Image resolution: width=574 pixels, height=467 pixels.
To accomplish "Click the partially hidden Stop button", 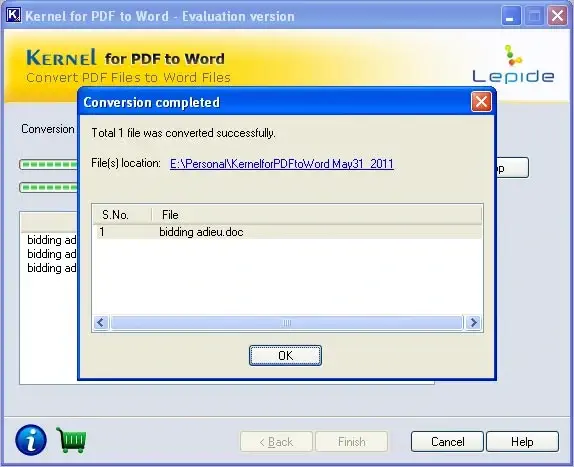I will point(512,168).
